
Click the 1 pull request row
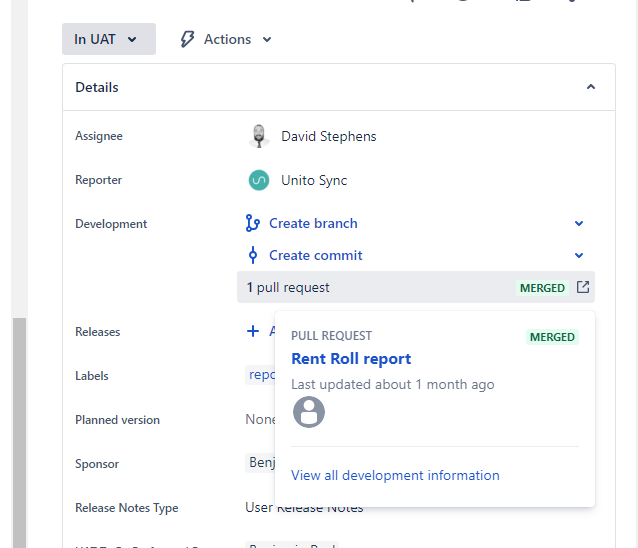[416, 287]
